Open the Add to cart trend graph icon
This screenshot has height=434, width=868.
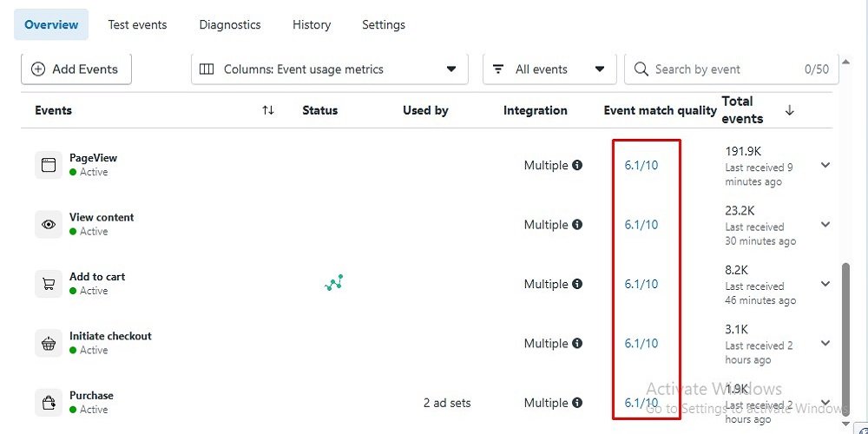coord(334,283)
